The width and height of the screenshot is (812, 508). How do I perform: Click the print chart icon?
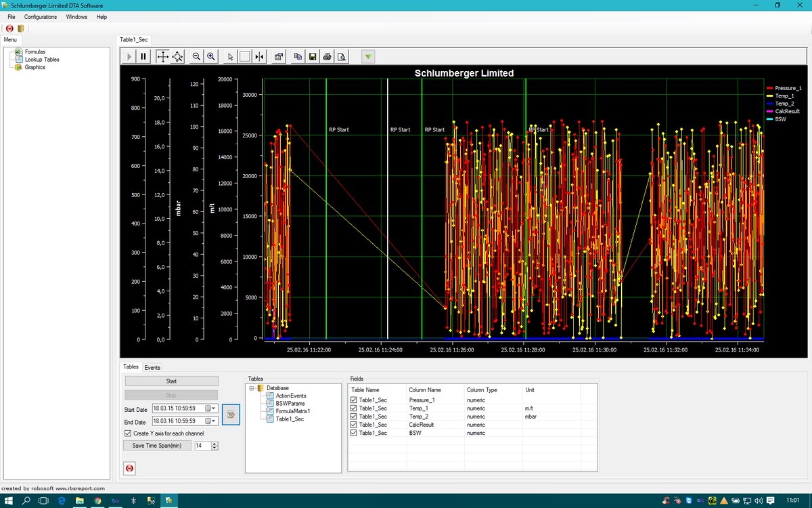[328, 57]
